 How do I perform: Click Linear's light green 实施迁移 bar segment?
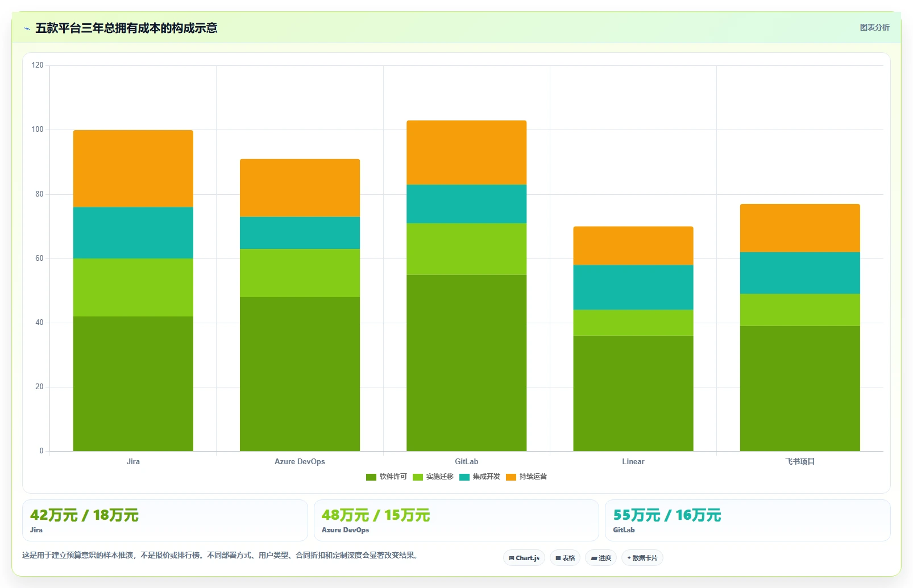(x=633, y=323)
